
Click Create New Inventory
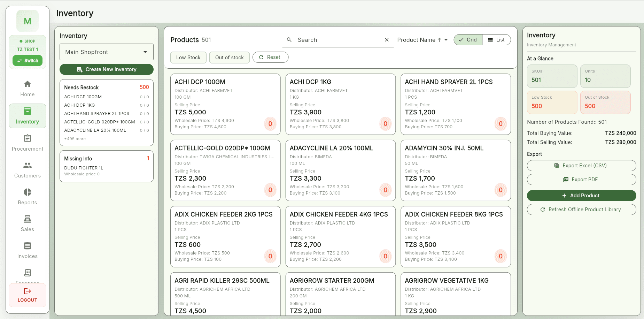click(107, 69)
